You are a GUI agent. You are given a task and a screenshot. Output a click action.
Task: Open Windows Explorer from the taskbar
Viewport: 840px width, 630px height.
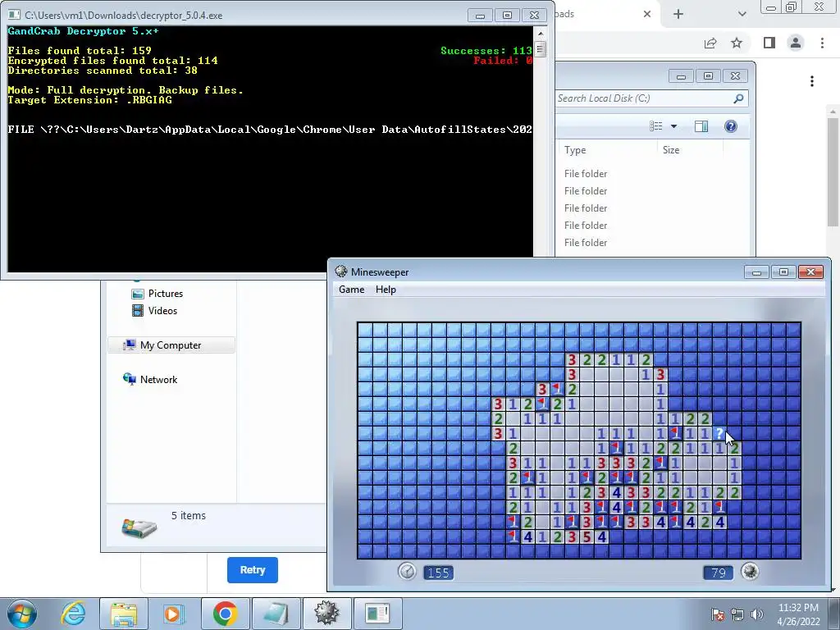click(124, 614)
